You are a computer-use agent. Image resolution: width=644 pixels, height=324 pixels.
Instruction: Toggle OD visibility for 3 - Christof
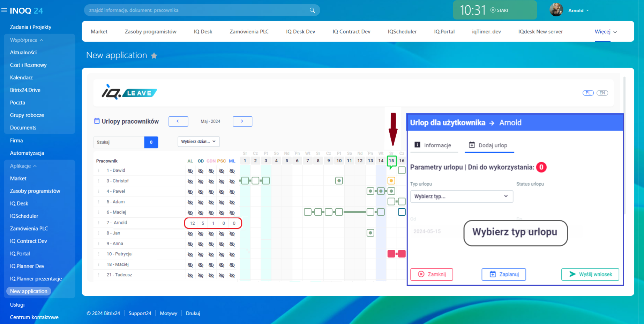tap(201, 182)
